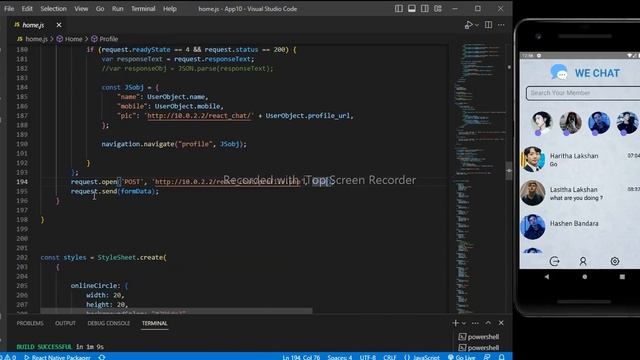Toggle bottom panel layout icon

412,9
